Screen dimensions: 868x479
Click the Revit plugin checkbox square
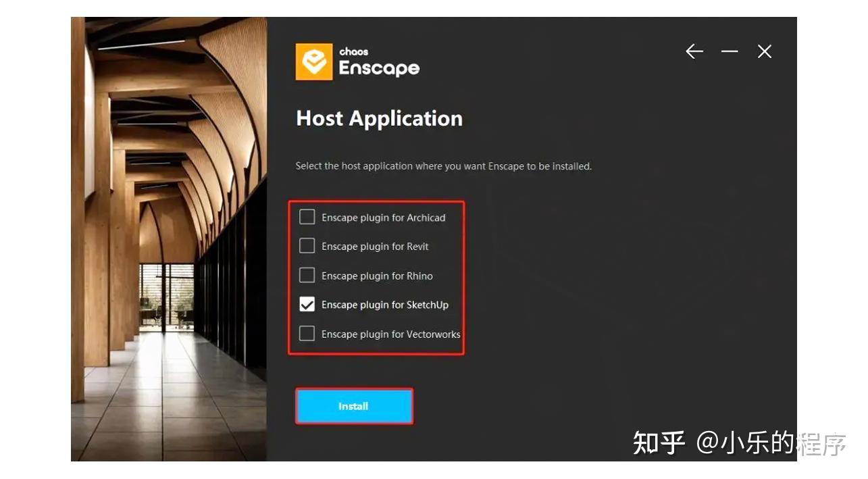pyautogui.click(x=307, y=246)
